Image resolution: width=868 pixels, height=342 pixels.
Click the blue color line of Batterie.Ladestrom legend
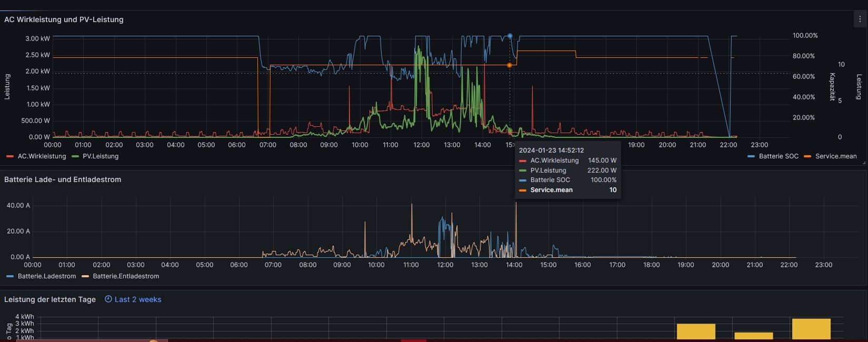(x=9, y=276)
